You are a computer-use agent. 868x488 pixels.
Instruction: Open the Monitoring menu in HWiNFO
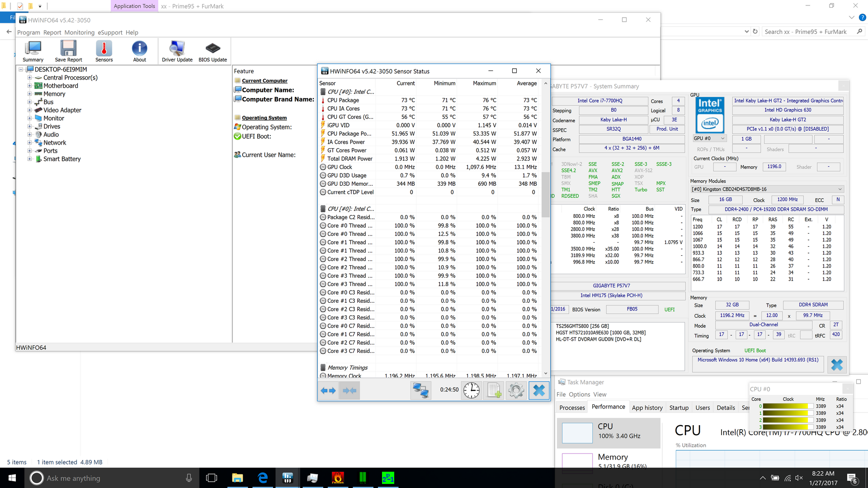79,32
